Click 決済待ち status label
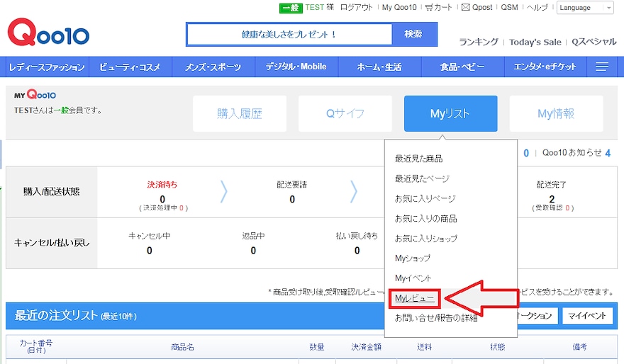 coord(162,184)
